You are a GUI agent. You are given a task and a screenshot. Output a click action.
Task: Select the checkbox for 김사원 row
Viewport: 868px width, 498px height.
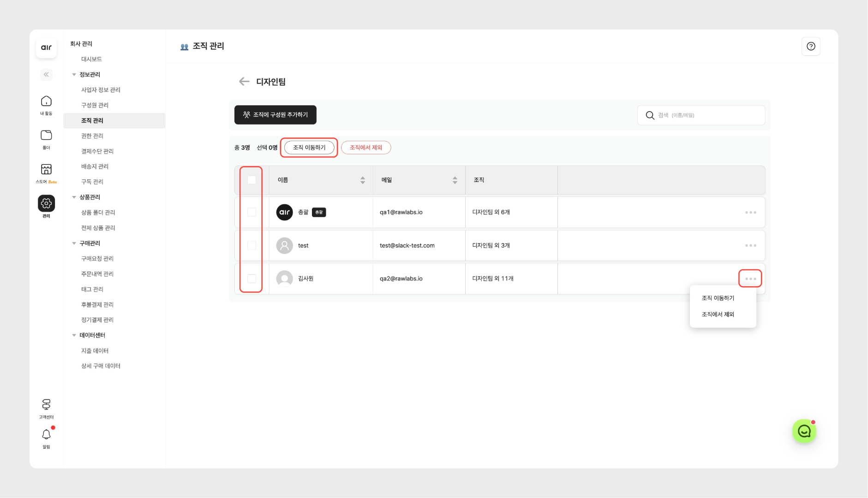click(251, 279)
